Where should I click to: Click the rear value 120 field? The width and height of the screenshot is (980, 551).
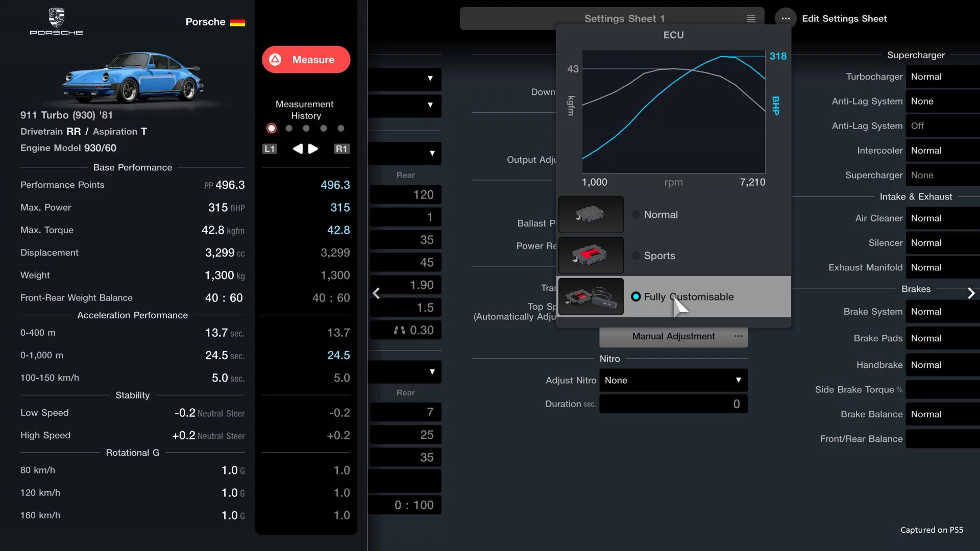point(406,195)
